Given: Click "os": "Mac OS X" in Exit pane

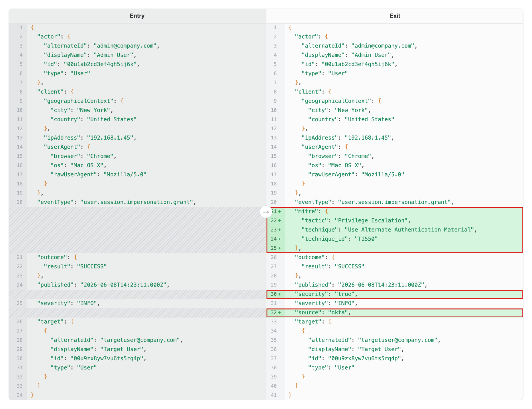Looking at the screenshot, I should click(x=336, y=165).
